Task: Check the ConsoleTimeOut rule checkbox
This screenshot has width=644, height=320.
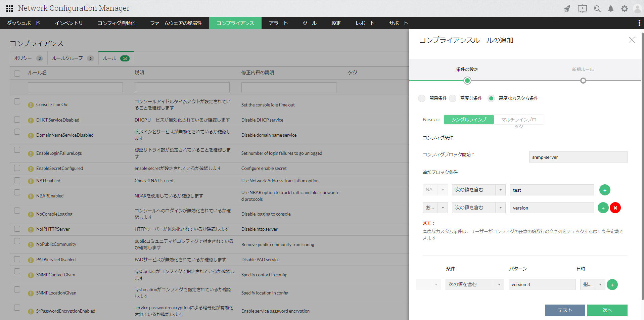Action: 17,101
